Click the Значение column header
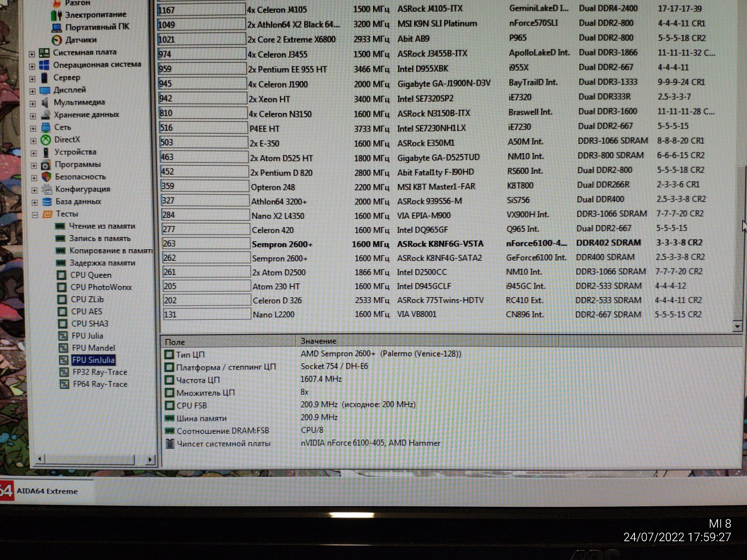 427,341
